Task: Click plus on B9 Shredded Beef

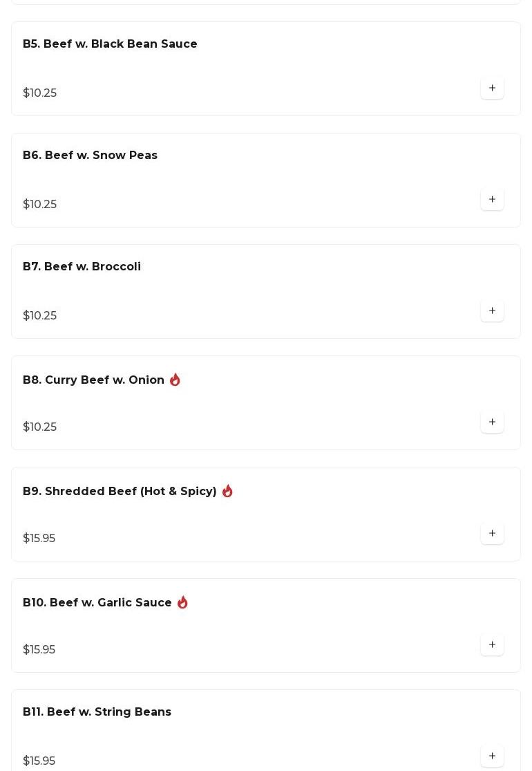Action: 492,534
